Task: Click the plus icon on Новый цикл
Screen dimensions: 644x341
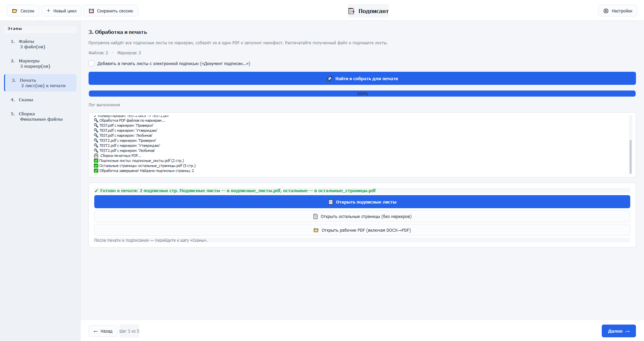Action: [48, 11]
